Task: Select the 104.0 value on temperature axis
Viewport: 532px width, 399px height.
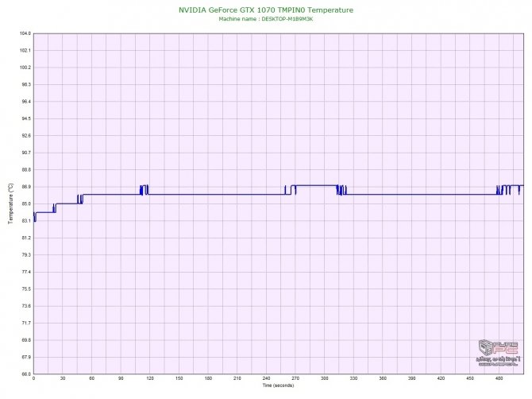Action: [x=25, y=33]
